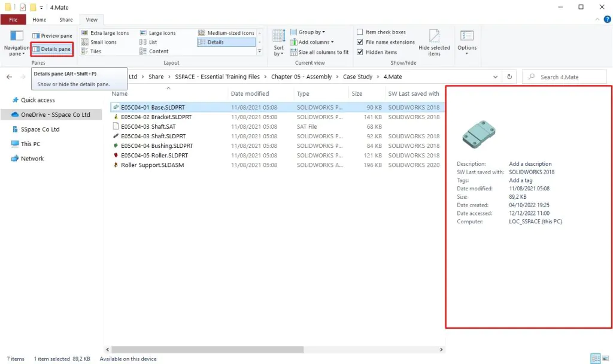Sort by SW Last saved with column

413,94
